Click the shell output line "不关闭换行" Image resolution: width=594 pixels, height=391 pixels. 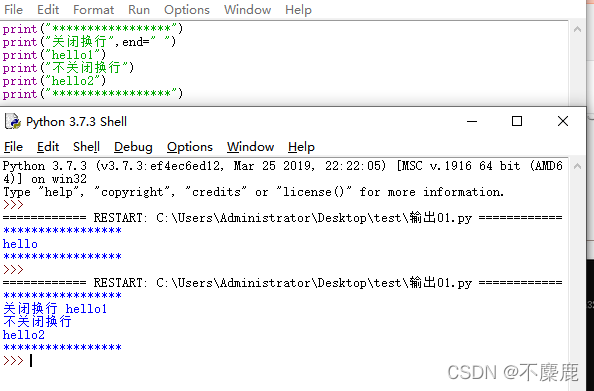tap(37, 322)
